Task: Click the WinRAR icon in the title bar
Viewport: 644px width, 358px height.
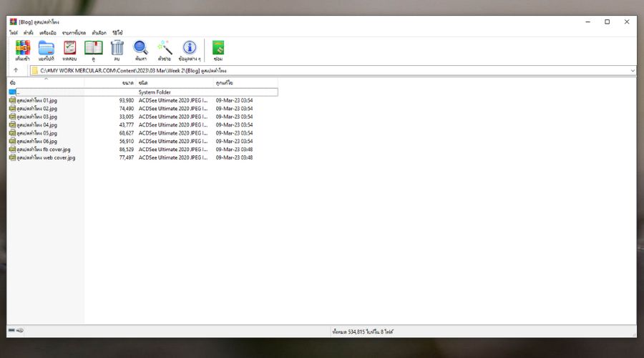Action: point(13,21)
